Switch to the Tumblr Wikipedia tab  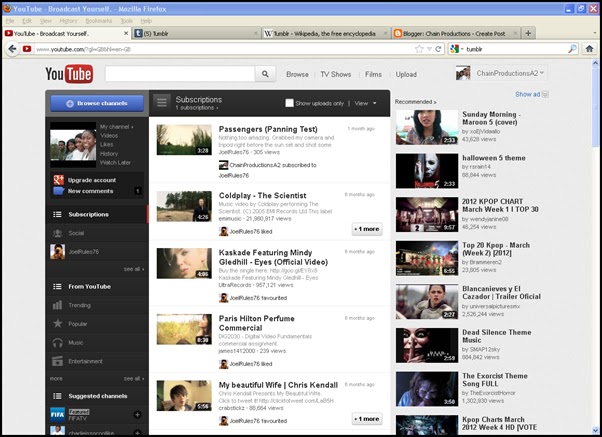pyautogui.click(x=326, y=33)
